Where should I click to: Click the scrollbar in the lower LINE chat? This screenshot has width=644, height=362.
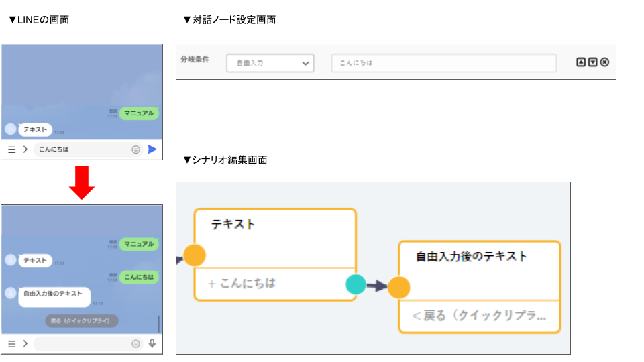pos(159,324)
